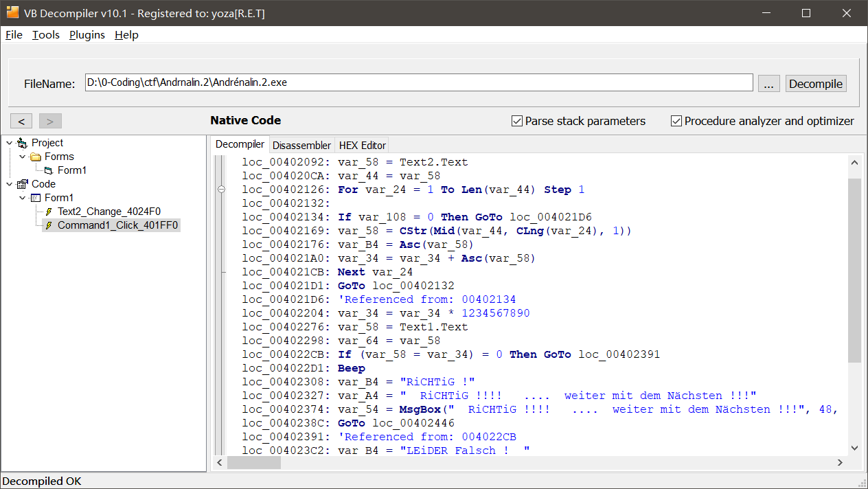The height and width of the screenshot is (489, 868).
Task: Click line 'GoTo loc_00402446'
Action: (348, 423)
